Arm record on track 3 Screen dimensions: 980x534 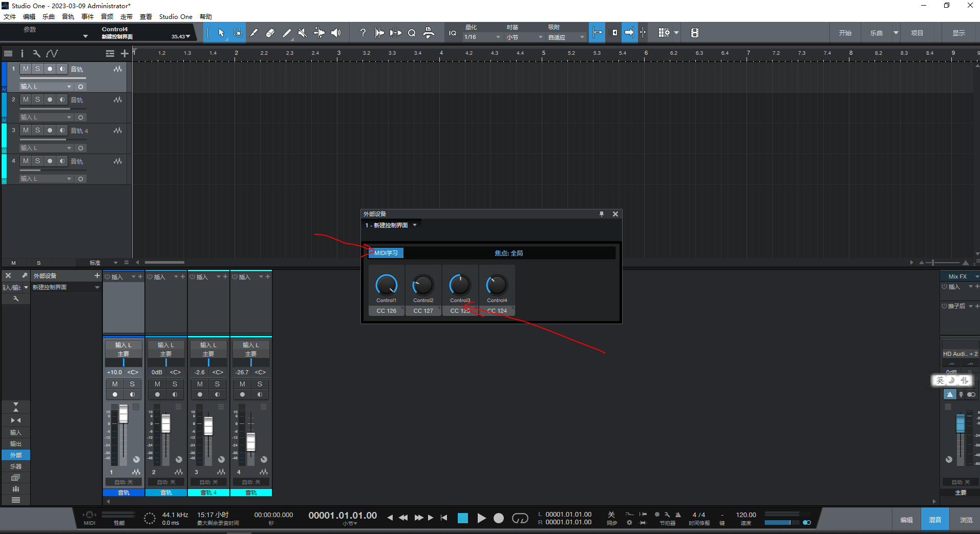(x=50, y=130)
